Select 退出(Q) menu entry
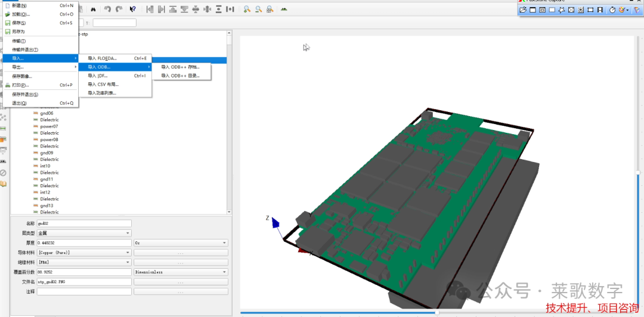The width and height of the screenshot is (644, 317). (x=41, y=103)
